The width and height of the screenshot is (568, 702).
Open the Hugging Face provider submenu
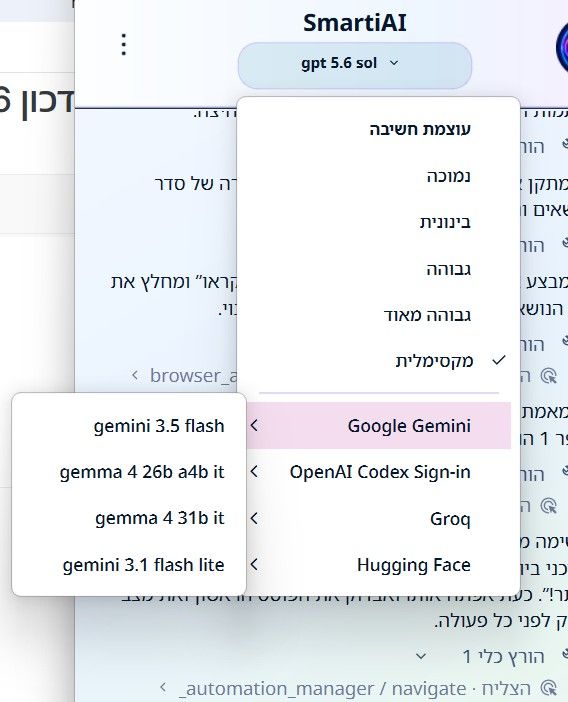click(x=379, y=565)
